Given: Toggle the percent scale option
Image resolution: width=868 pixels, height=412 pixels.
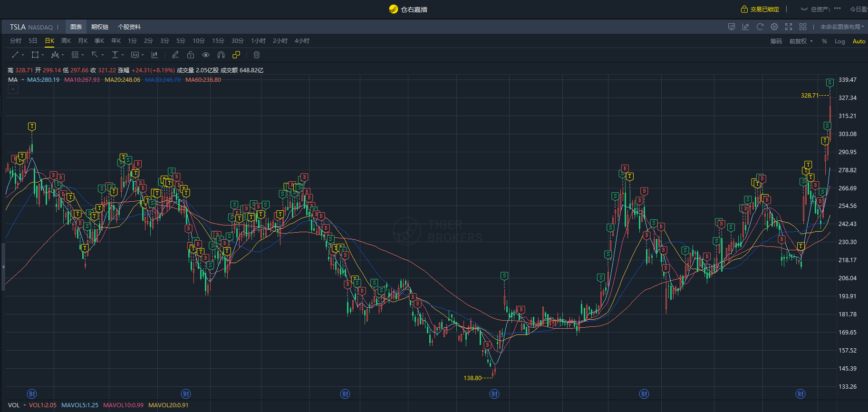Looking at the screenshot, I should pyautogui.click(x=824, y=41).
